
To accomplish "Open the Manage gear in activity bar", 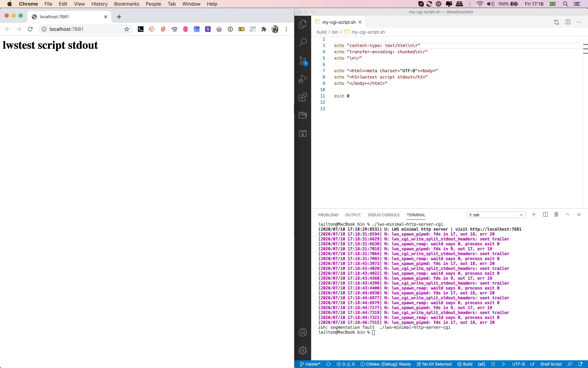I will click(x=303, y=350).
